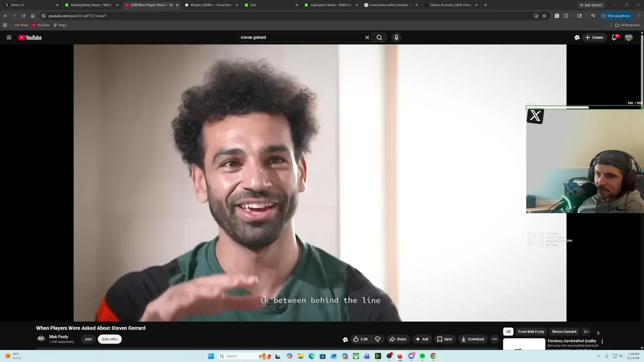Select the From Mak Footy chip
This screenshot has width=644, height=362.
point(531,332)
